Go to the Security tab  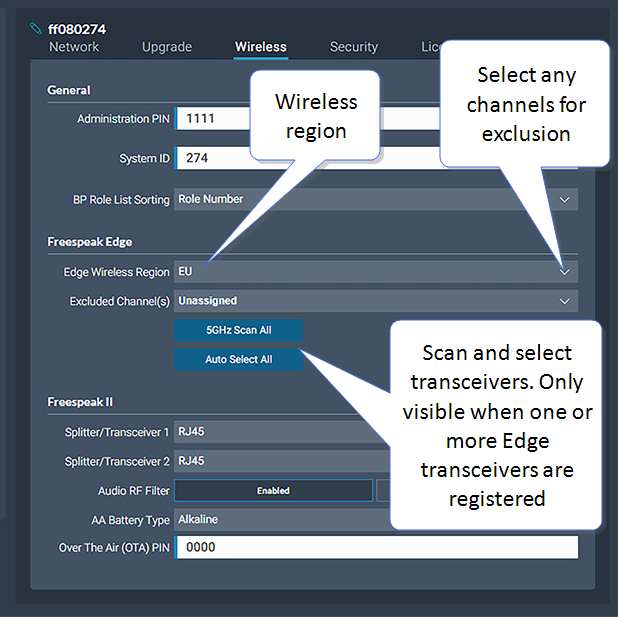tap(354, 47)
